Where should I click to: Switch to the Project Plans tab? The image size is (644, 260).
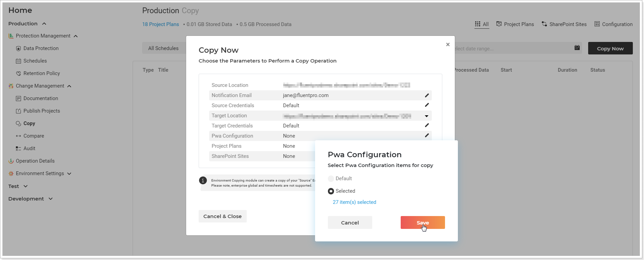(x=515, y=24)
